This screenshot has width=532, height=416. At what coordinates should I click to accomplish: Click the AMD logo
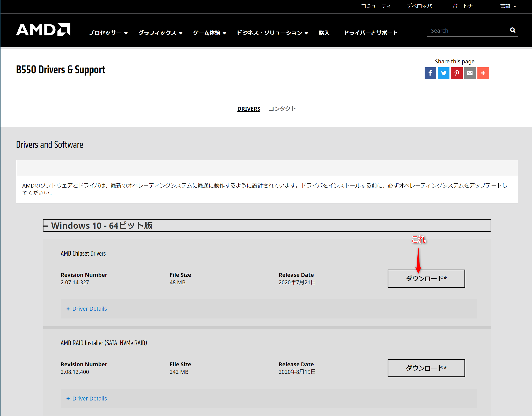pos(43,30)
